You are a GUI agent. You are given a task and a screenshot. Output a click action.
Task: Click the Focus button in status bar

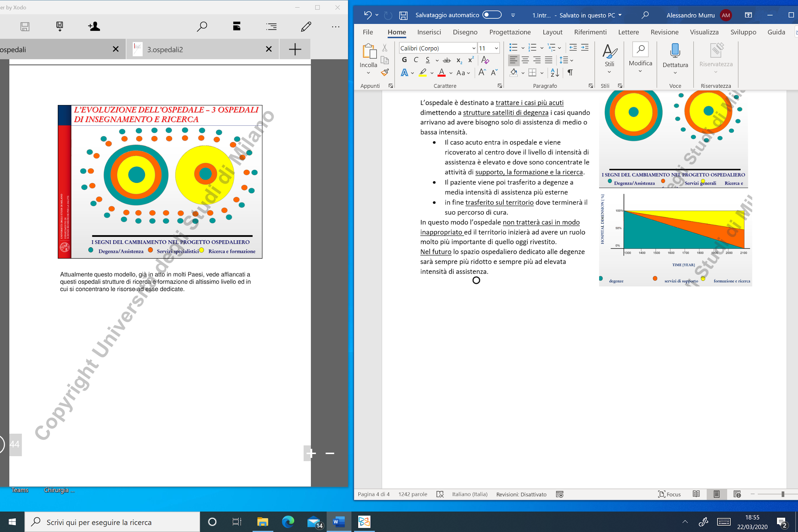[x=669, y=494]
